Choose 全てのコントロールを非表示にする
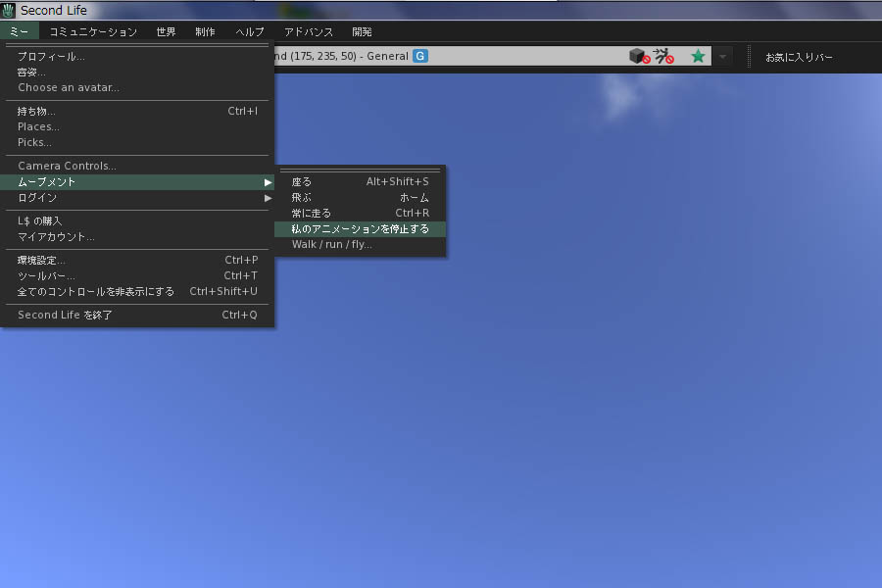 tap(137, 292)
